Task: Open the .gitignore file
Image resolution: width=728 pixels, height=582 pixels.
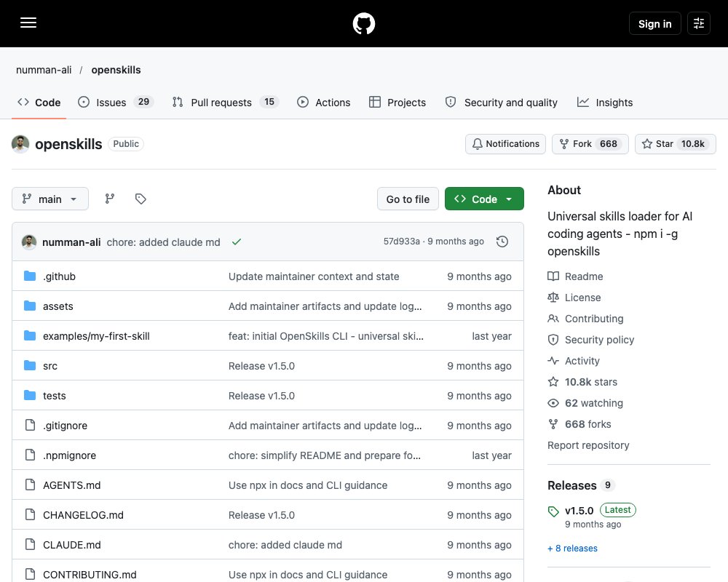Action: click(65, 426)
